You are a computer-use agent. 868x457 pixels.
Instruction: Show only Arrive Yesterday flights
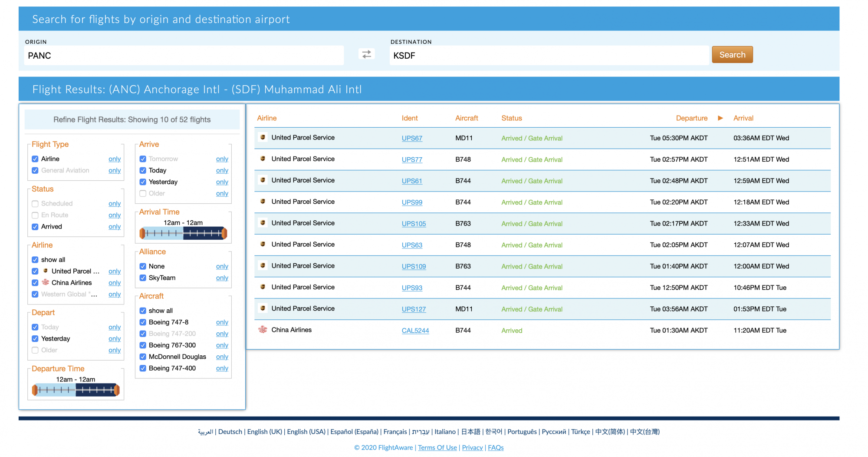pyautogui.click(x=222, y=182)
